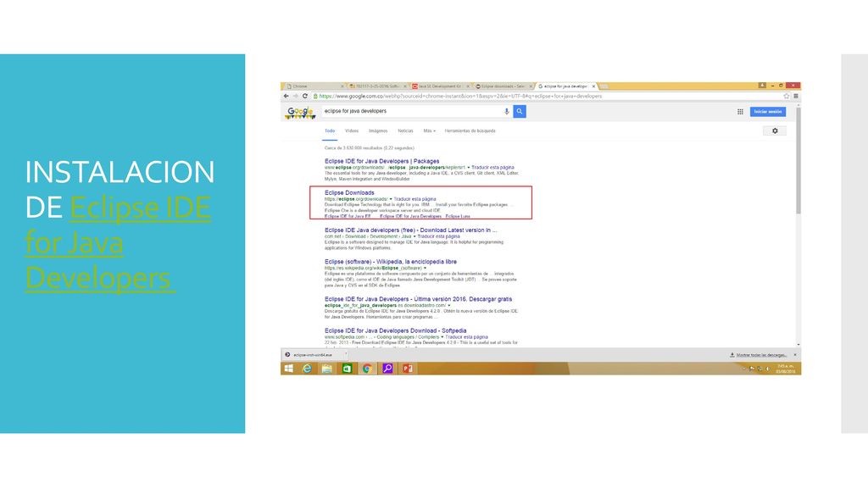Close the downloads bar
The height and width of the screenshot is (488, 868).
pyautogui.click(x=795, y=355)
